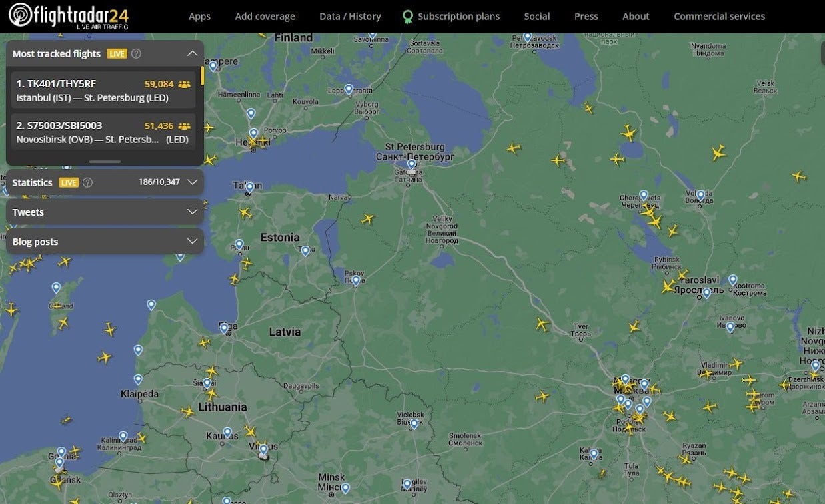This screenshot has height=504, width=825.
Task: Click the LIVE badge in Statistics
Action: [69, 182]
